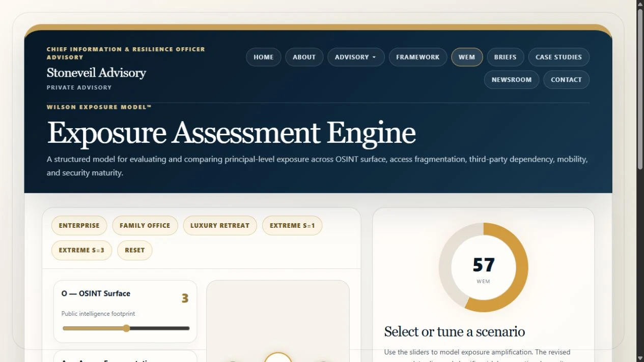This screenshot has height=362, width=644.
Task: Apply the Enterprise scenario preset
Action: pyautogui.click(x=79, y=225)
